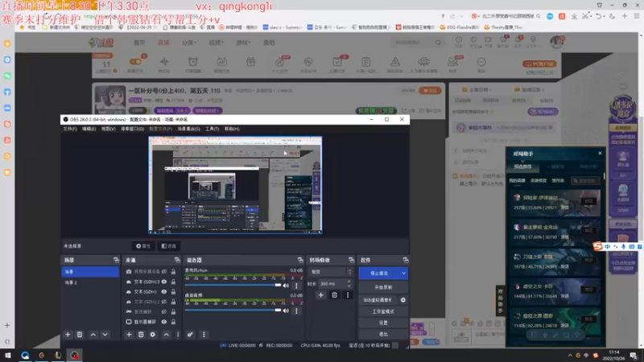Open OBS from Windows taskbar
The image size is (644, 362).
[74, 355]
